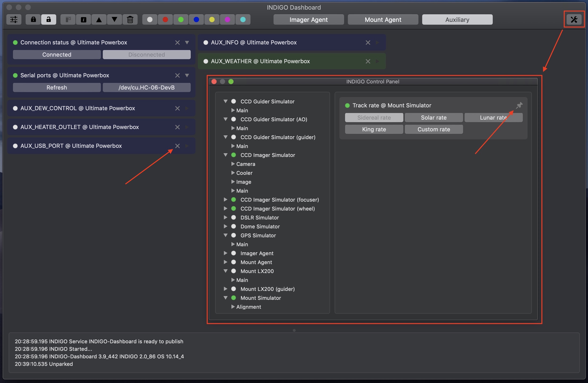Collapse the GPS Simulator tree node

click(x=225, y=235)
